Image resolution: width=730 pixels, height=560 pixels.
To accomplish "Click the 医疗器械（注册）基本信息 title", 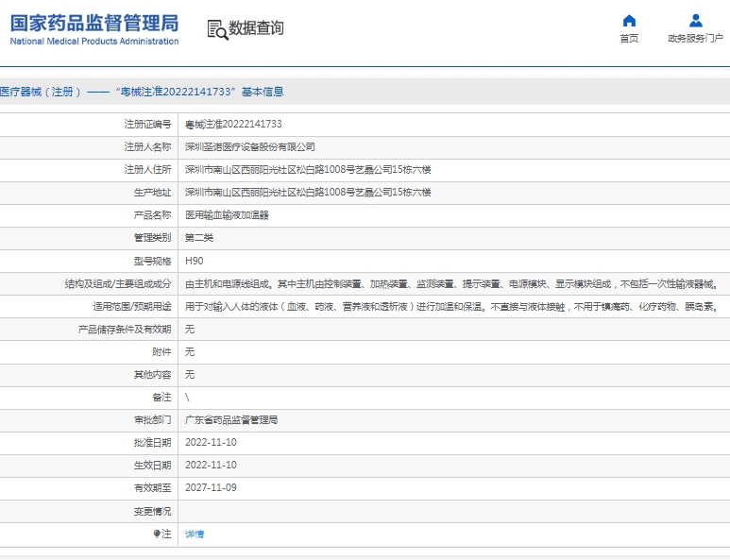I will [142, 92].
